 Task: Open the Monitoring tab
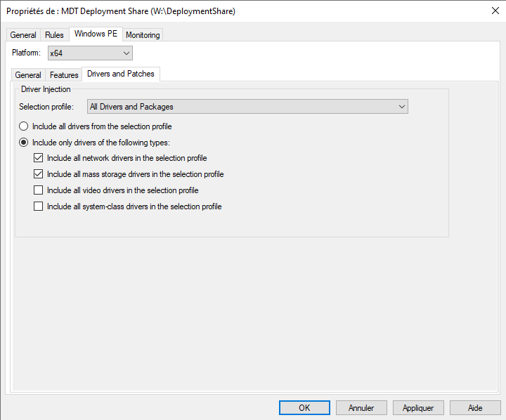pos(143,35)
